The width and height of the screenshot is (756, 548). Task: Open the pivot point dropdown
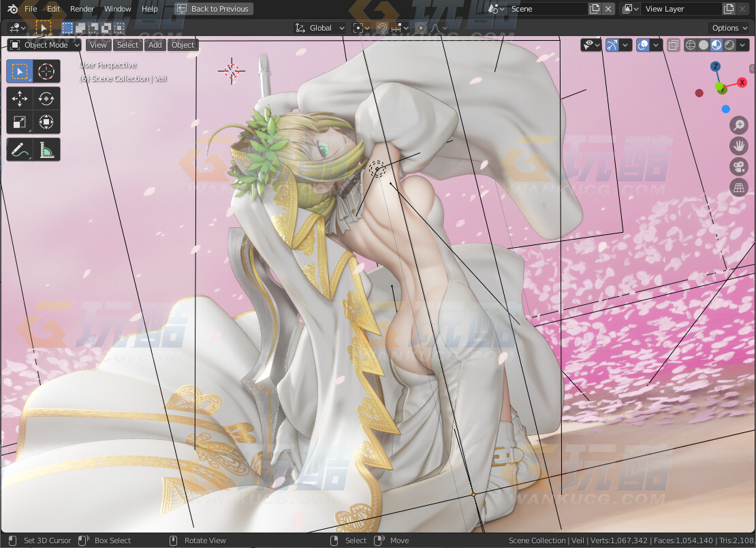pyautogui.click(x=361, y=28)
